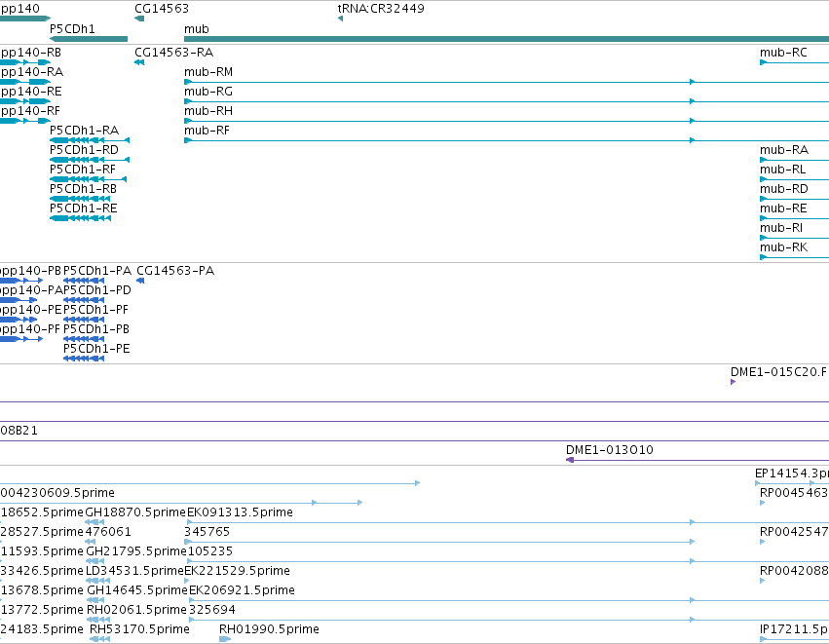Click the RP0042088 EST label
The image size is (829, 644).
794,571
